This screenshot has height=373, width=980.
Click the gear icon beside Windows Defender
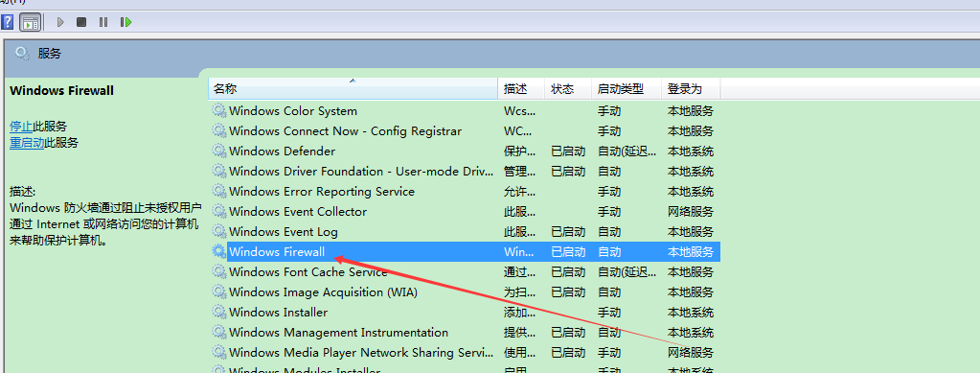[x=218, y=151]
